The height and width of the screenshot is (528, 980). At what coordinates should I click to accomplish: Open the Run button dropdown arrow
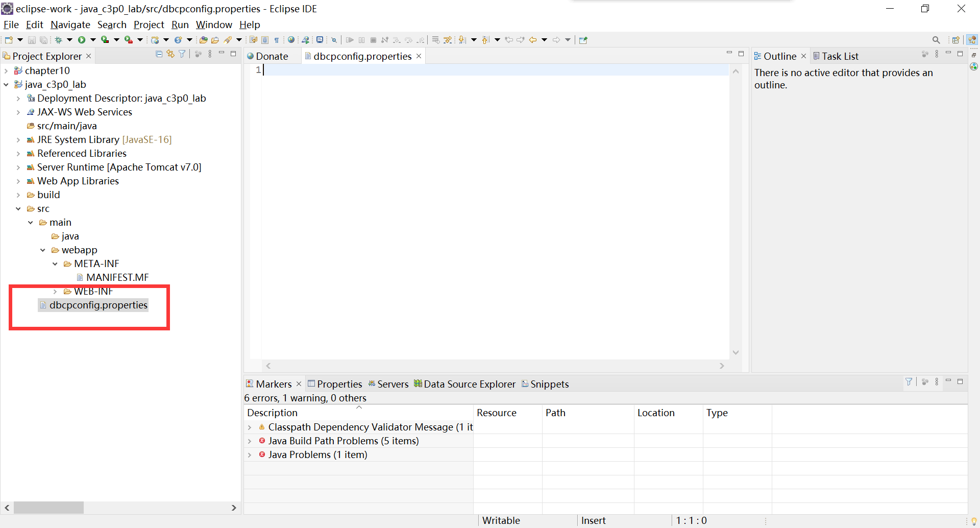click(93, 39)
